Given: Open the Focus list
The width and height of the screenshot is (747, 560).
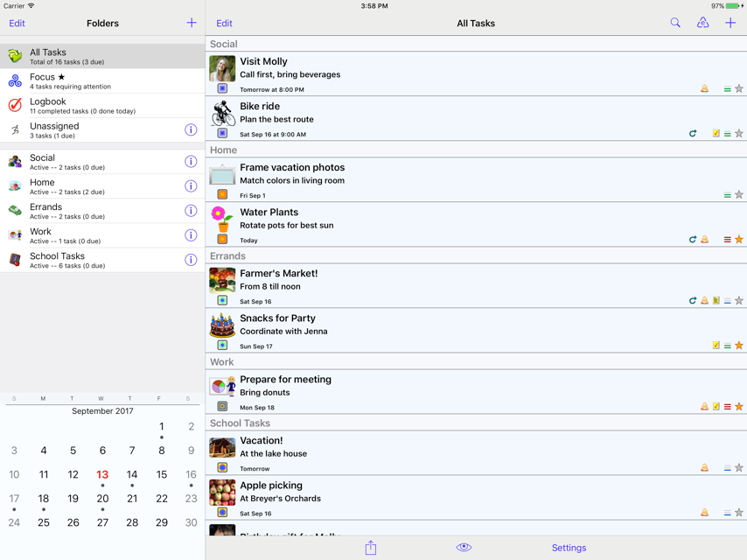Looking at the screenshot, I should tap(102, 81).
